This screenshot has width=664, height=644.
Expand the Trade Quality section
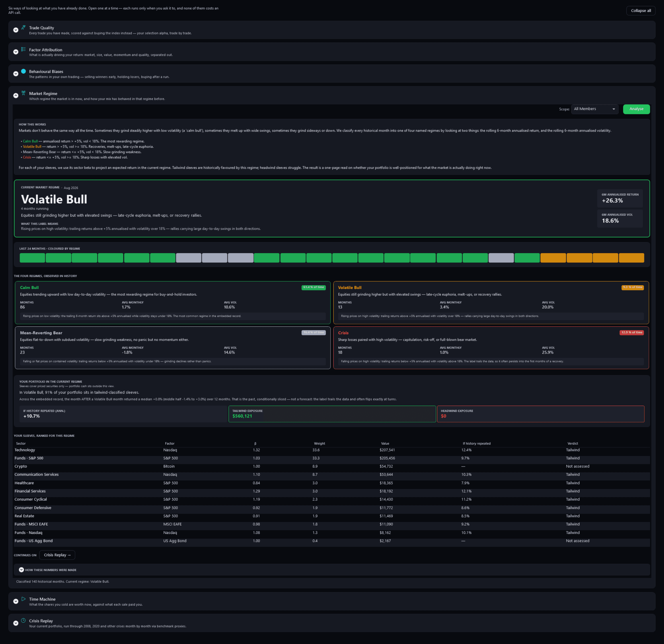click(16, 30)
